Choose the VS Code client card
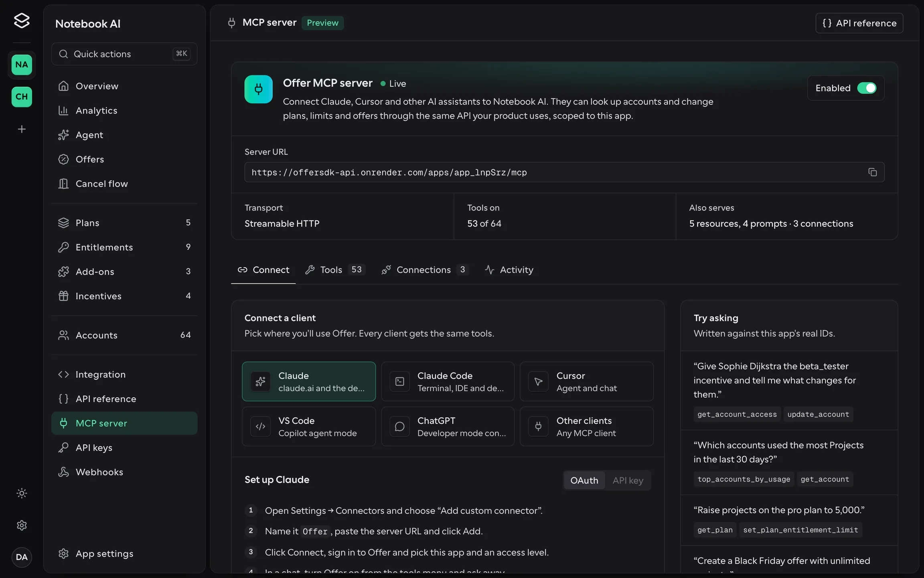This screenshot has height=578, width=924. [x=309, y=426]
